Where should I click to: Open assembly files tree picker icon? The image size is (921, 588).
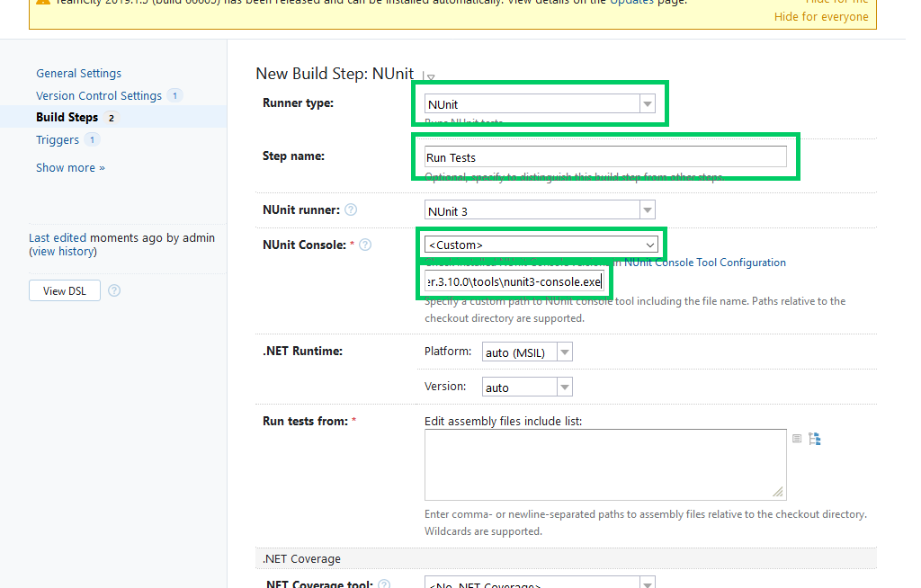(815, 439)
